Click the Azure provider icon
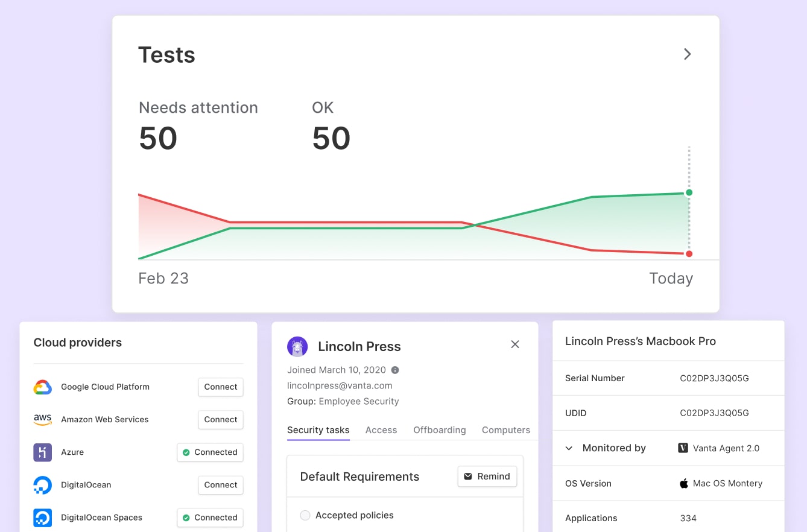The width and height of the screenshot is (807, 532). tap(42, 452)
